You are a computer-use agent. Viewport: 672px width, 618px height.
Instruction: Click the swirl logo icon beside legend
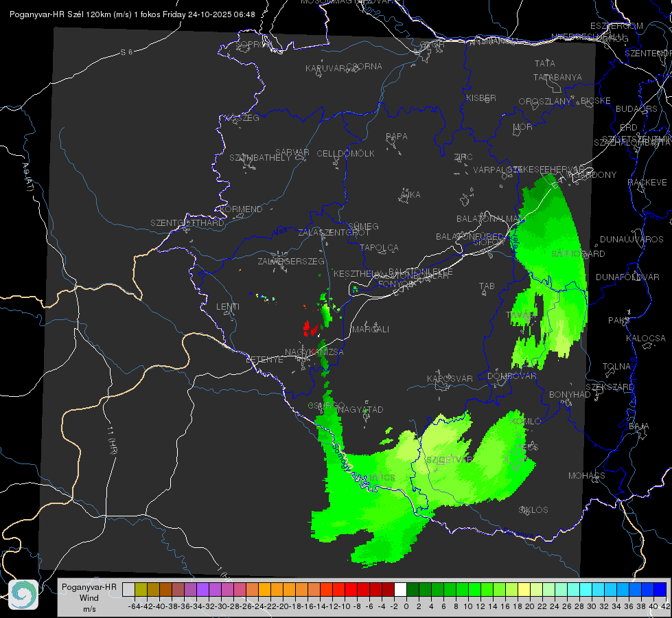[23, 595]
